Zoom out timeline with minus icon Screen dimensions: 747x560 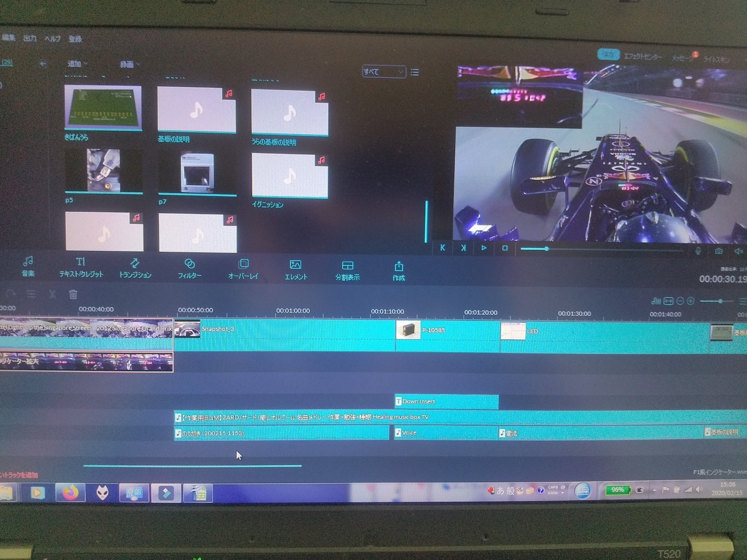click(x=680, y=301)
